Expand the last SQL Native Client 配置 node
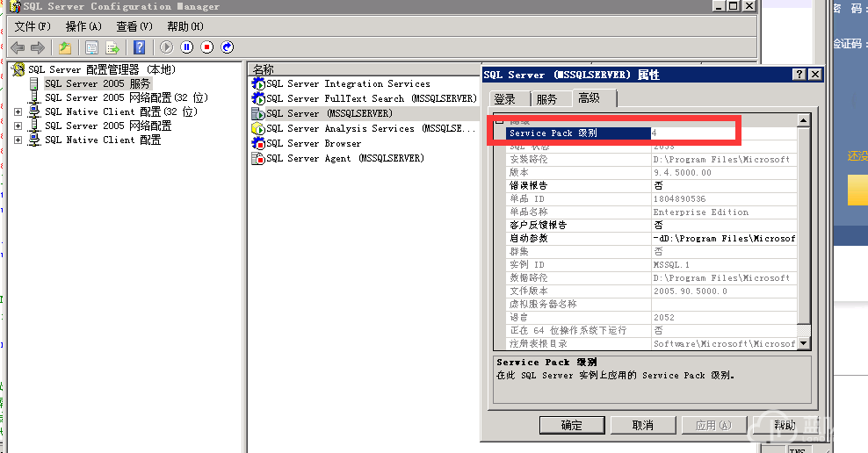This screenshot has height=453, width=868. click(x=18, y=140)
